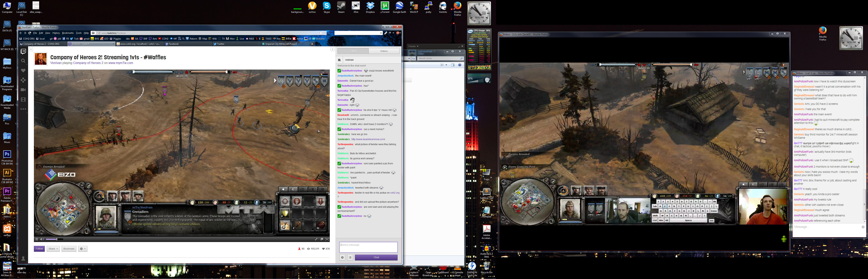Image resolution: width=868 pixels, height=279 pixels.
Task: Pause the Twitch stream player
Action: pyautogui.click(x=37, y=239)
